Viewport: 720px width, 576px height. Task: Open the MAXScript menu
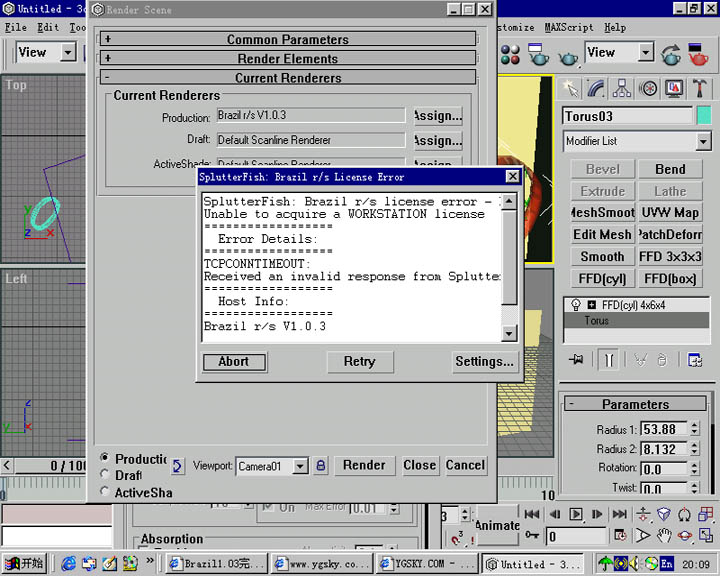[568, 28]
